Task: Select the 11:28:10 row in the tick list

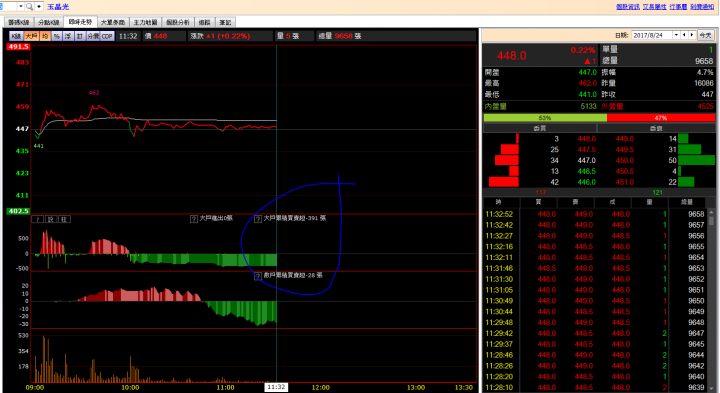Action: coord(596,387)
